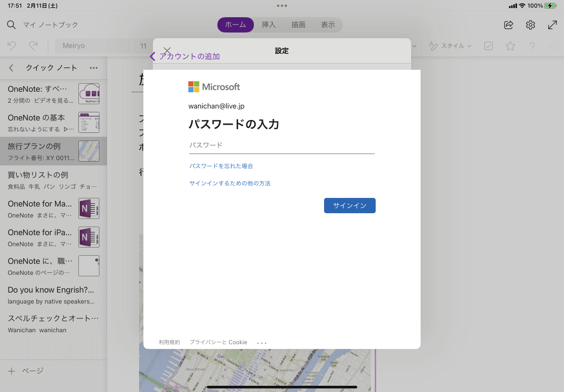Click the undo arrow icon

[11, 46]
